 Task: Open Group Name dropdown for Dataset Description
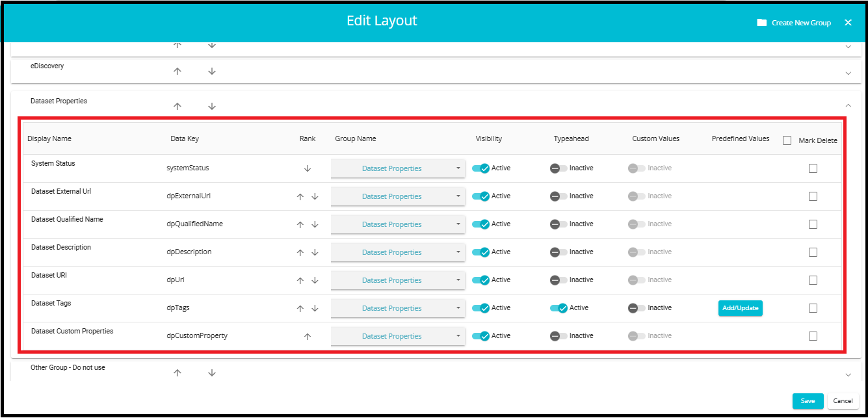tap(398, 252)
